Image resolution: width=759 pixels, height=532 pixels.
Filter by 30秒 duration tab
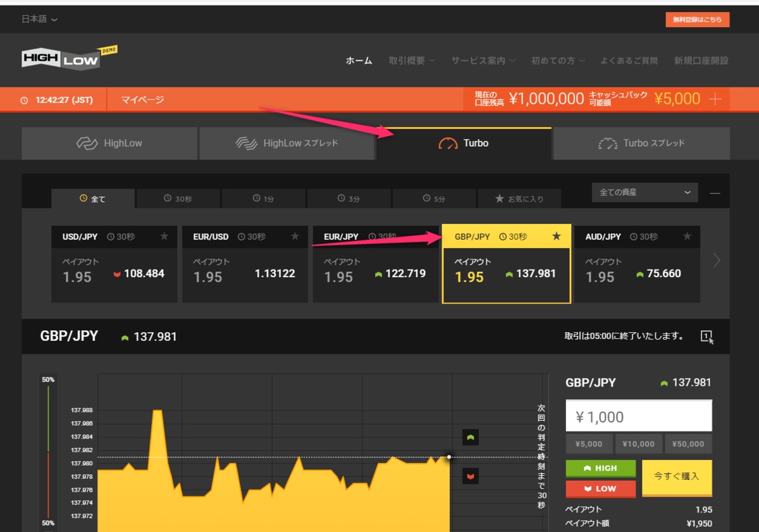coord(178,199)
